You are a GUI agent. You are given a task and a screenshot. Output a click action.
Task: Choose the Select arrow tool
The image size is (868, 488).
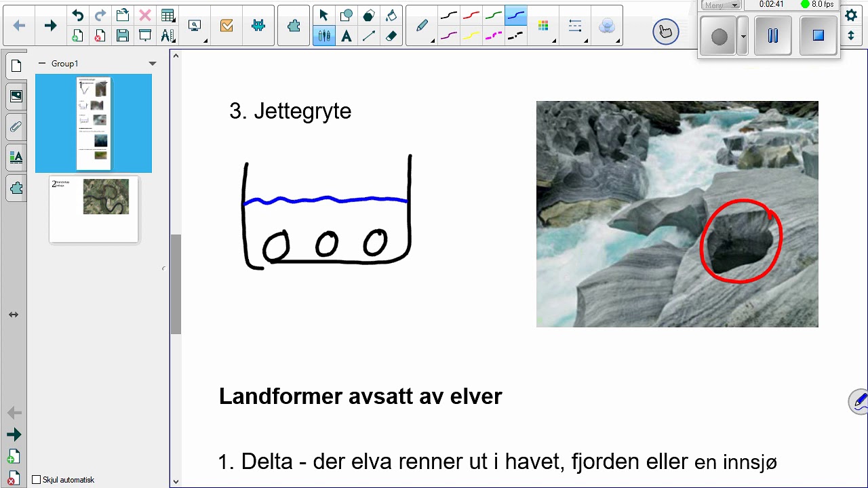pyautogui.click(x=323, y=15)
